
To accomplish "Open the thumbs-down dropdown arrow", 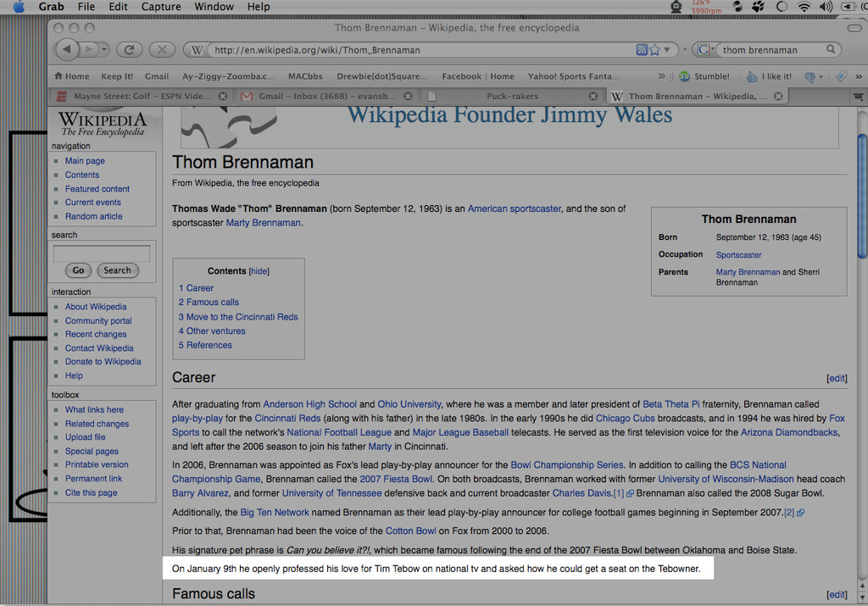I will (x=821, y=77).
